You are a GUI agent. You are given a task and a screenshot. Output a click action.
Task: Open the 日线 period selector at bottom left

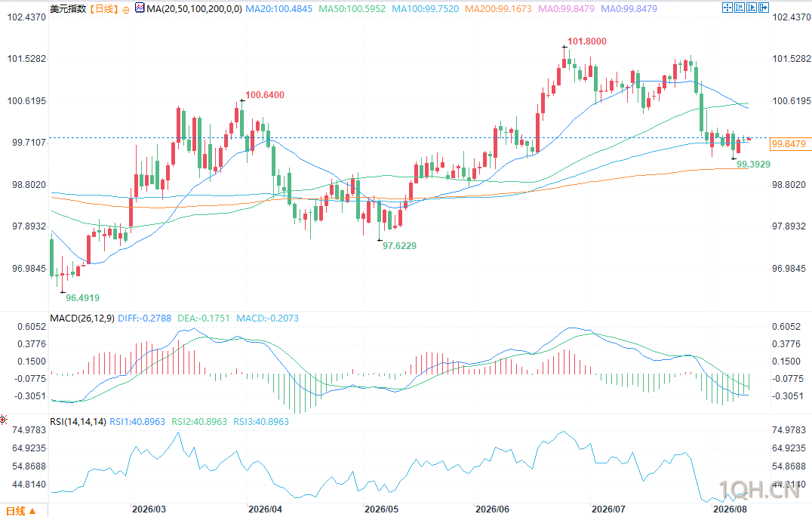pyautogui.click(x=21, y=511)
